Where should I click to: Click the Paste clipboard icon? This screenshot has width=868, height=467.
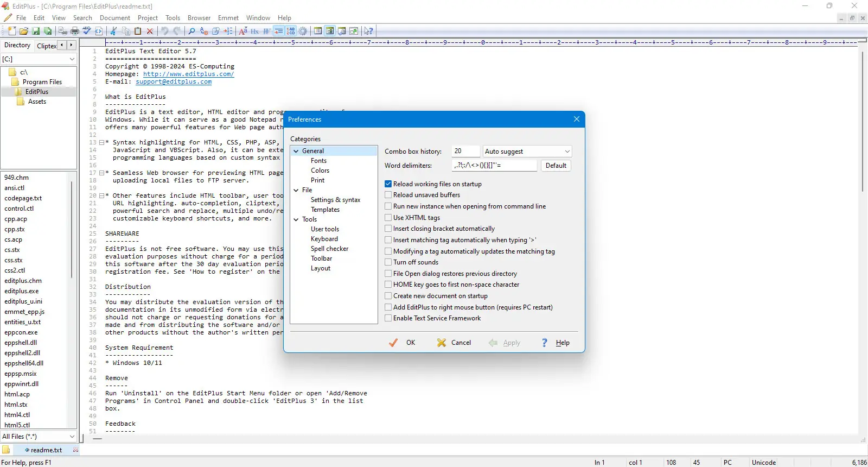click(138, 31)
